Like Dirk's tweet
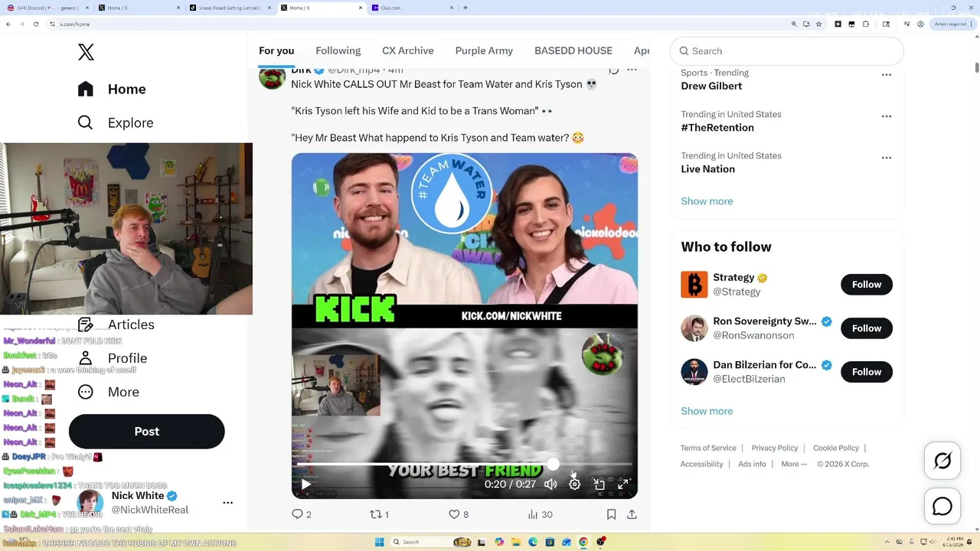 pos(459,514)
